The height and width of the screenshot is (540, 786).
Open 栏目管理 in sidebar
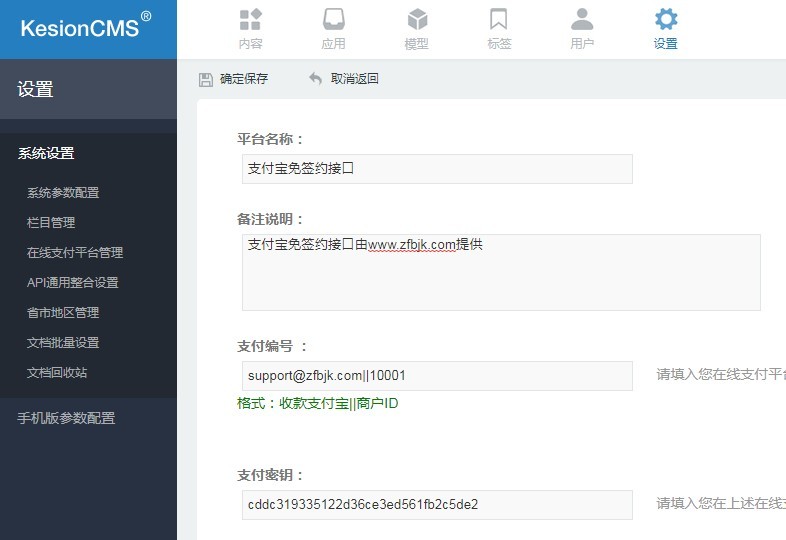(x=51, y=223)
